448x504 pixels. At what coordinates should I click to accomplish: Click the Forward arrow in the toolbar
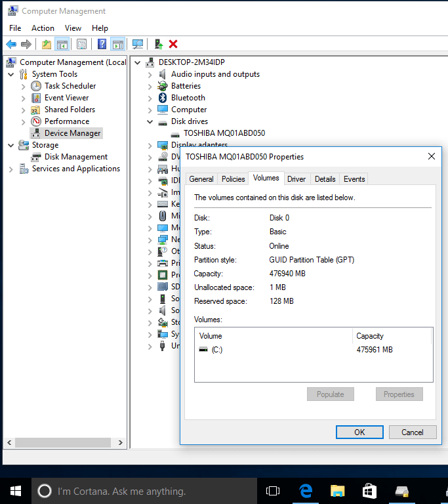click(26, 44)
